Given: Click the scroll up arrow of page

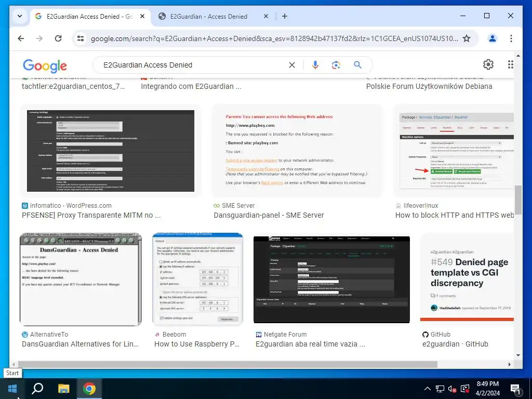Looking at the screenshot, I should pyautogui.click(x=518, y=55).
